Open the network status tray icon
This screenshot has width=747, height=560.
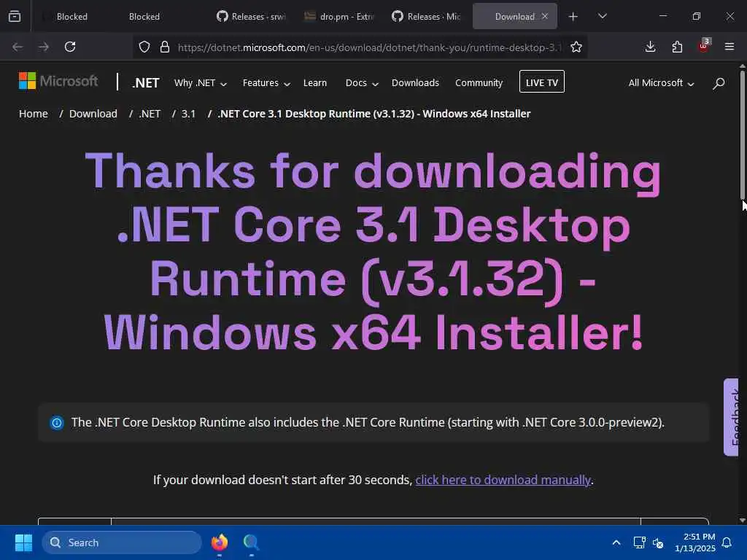pos(639,542)
